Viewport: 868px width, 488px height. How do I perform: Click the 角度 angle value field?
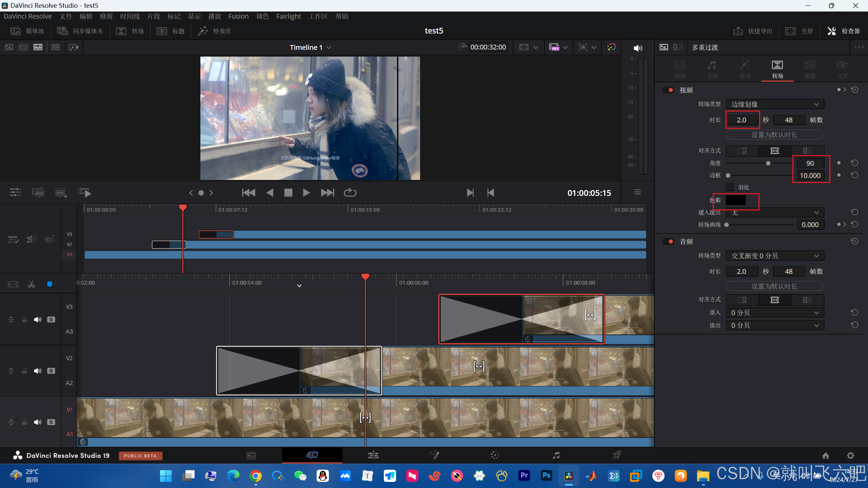810,163
